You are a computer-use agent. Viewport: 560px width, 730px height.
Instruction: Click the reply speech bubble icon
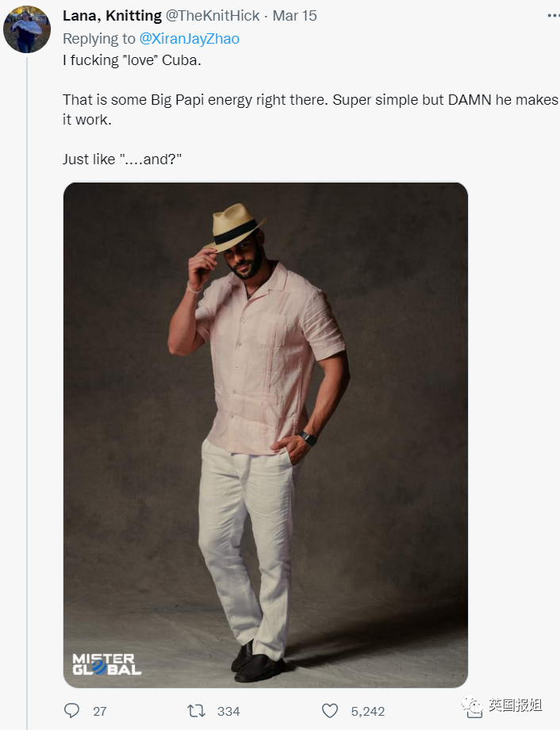pyautogui.click(x=71, y=710)
